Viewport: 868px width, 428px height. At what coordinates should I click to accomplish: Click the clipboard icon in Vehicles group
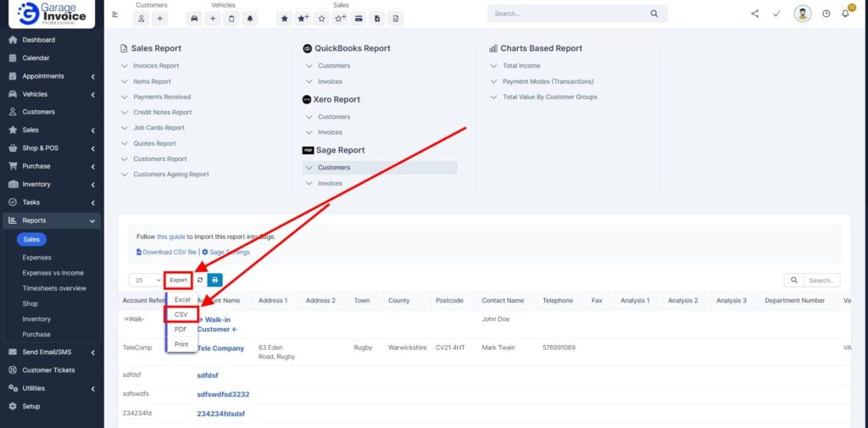click(231, 19)
